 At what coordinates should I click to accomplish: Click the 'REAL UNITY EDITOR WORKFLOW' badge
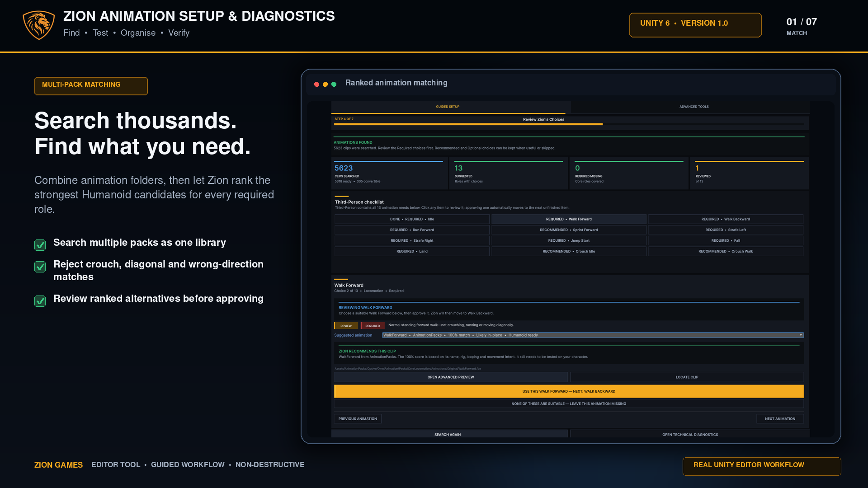762,466
